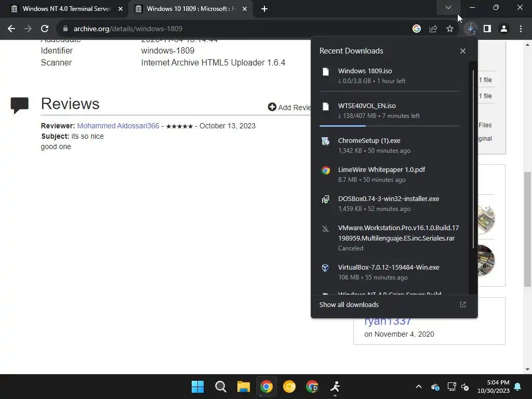
Task: Click the WTSE40VOL_EN.iso download name
Action: [367, 106]
